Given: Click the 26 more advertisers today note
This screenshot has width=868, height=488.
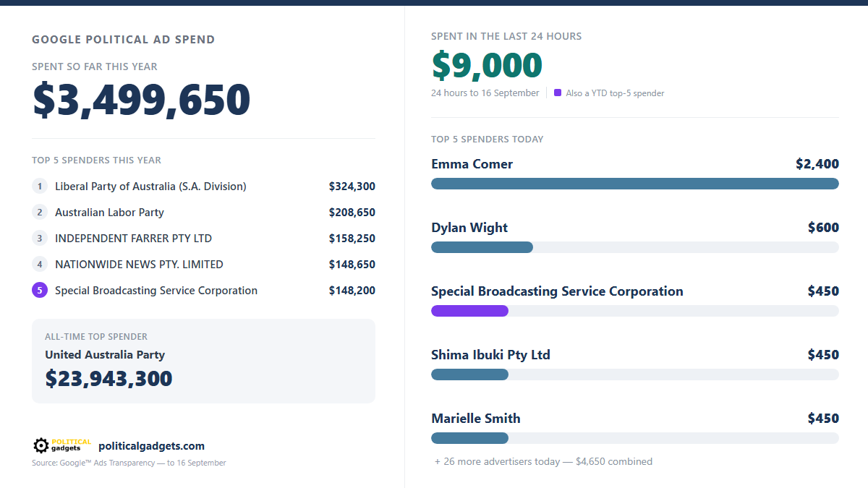Looking at the screenshot, I should point(543,461).
